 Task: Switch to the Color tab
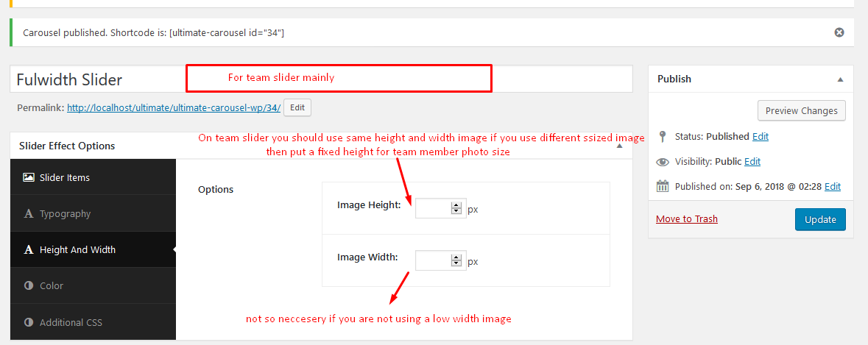point(93,286)
